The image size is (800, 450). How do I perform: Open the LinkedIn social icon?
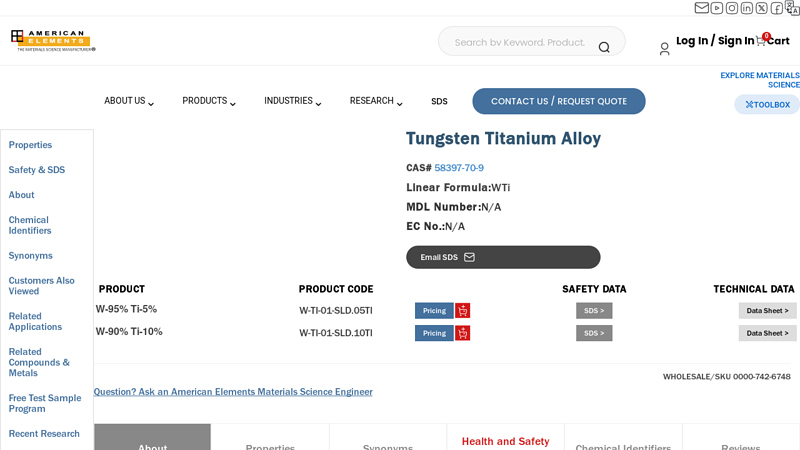(x=746, y=8)
